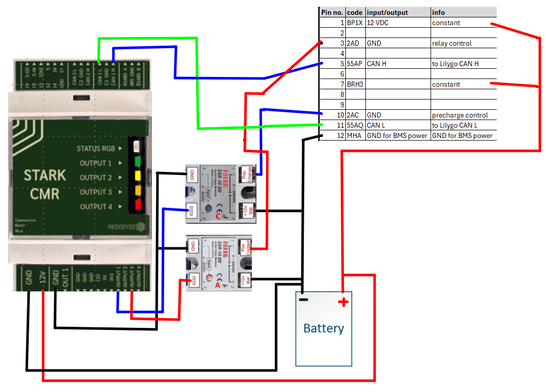The height and width of the screenshot is (392, 546).
Task: Click the "+12v Bat" terminal on relay A
Action: 245,280
